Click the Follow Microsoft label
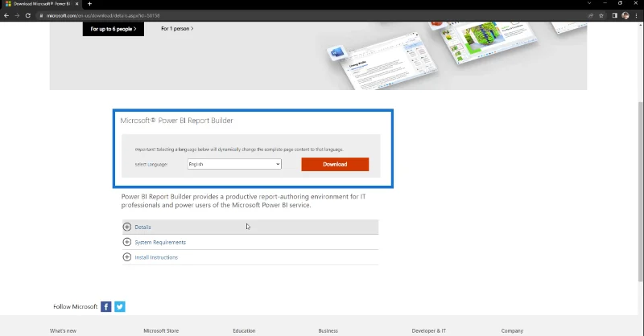This screenshot has height=336, width=644. click(x=75, y=306)
